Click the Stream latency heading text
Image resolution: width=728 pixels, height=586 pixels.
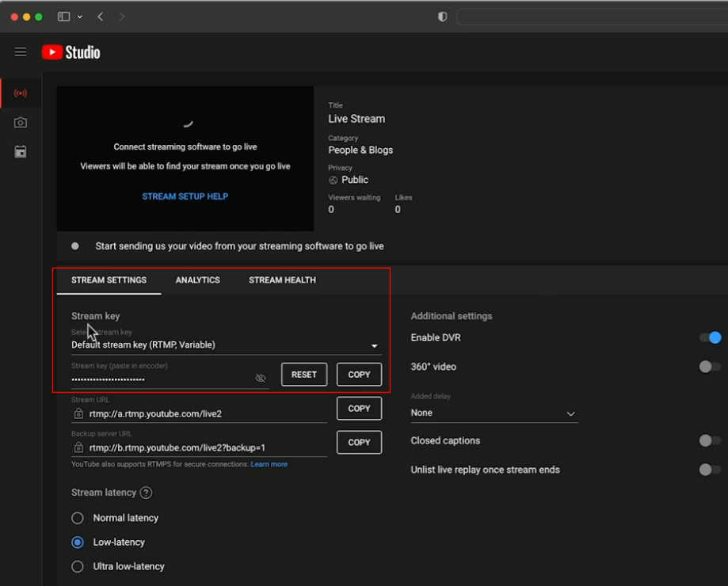[104, 493]
